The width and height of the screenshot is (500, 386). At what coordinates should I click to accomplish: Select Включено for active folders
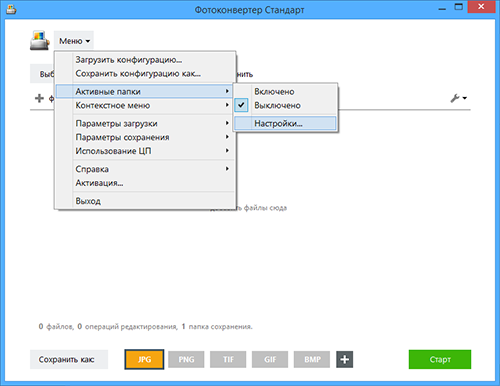(x=286, y=91)
